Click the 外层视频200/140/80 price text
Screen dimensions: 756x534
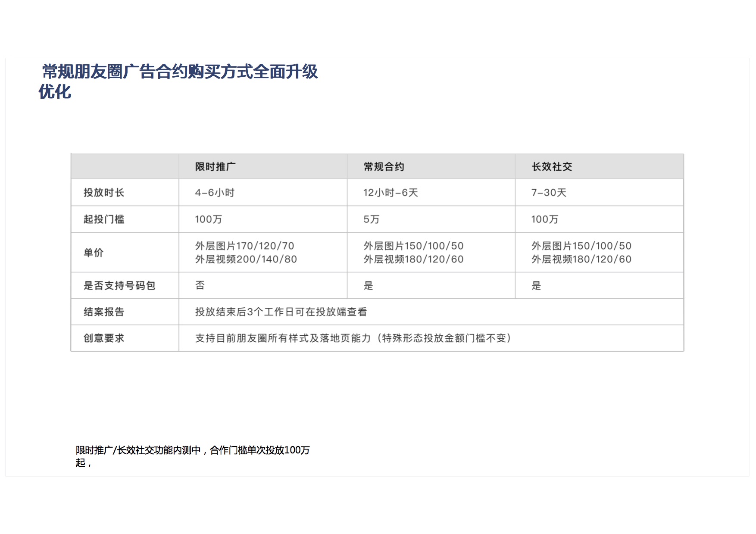coord(246,259)
